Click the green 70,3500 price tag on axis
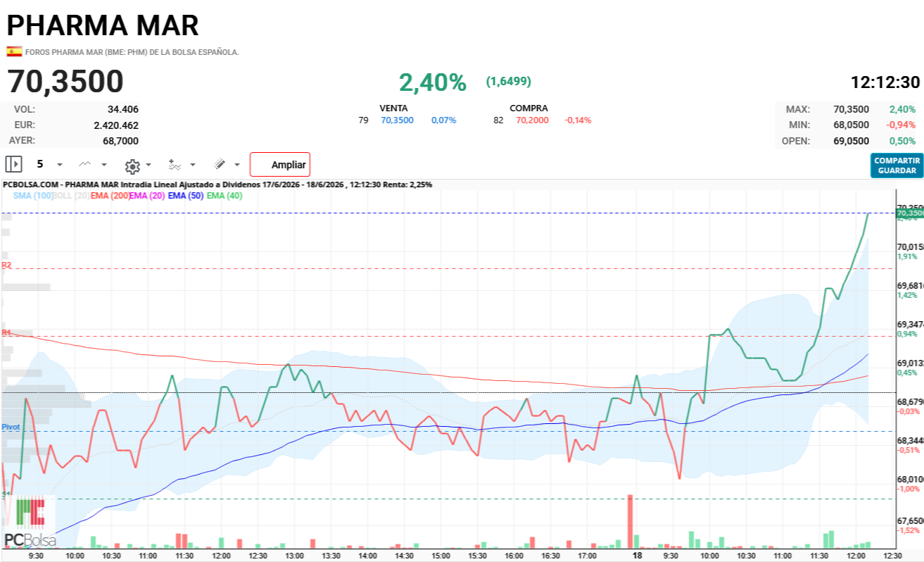This screenshot has width=924, height=562. coord(909,213)
